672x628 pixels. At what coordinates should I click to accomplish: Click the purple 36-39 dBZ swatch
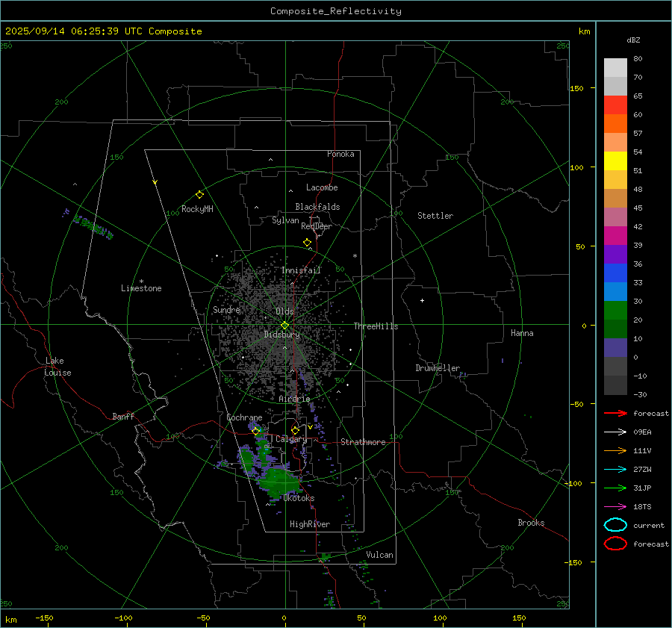point(615,255)
